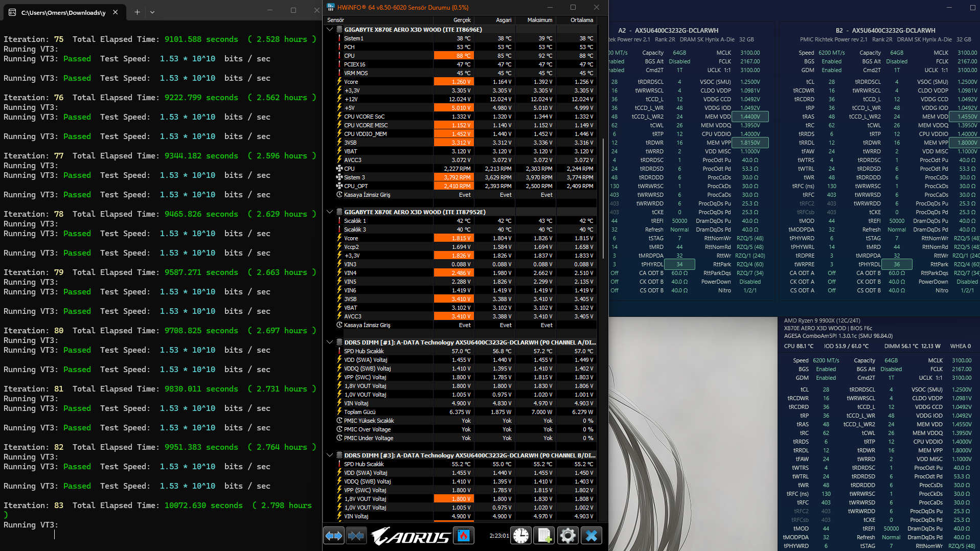Click the thermometer icon on the Sıcaklık 1 row
Image resolution: width=980 pixels, height=551 pixels.
339,221
